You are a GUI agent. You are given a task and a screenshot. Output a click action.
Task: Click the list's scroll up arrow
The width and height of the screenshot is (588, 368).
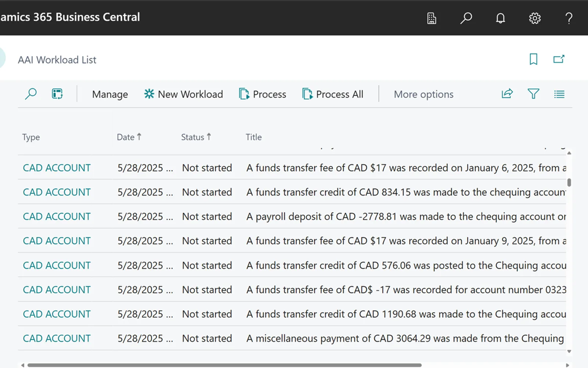coord(569,153)
